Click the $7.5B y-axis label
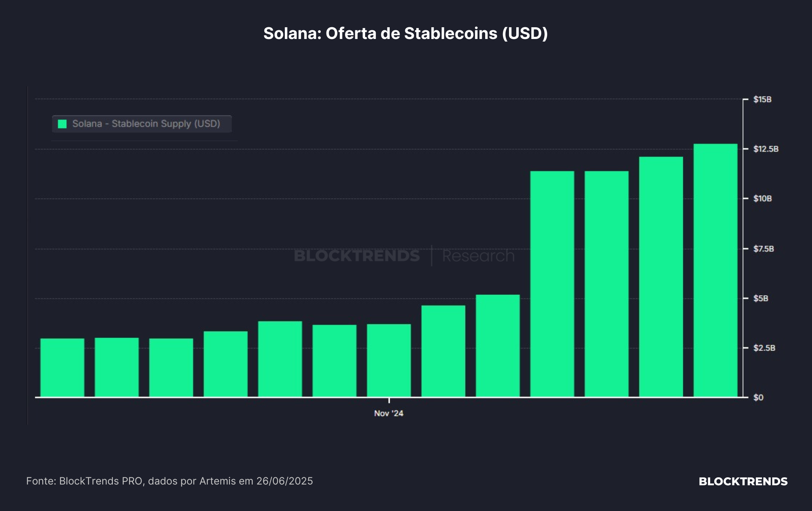 [x=763, y=249]
